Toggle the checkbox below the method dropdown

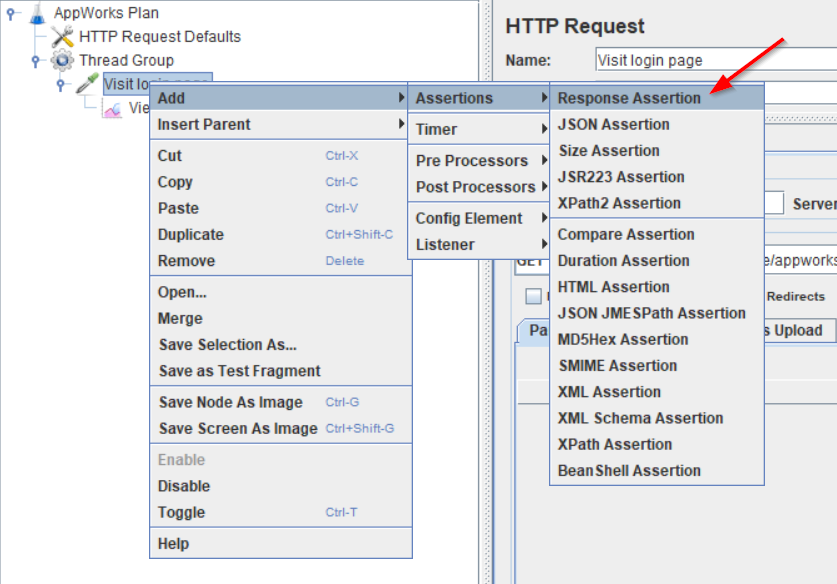[534, 296]
